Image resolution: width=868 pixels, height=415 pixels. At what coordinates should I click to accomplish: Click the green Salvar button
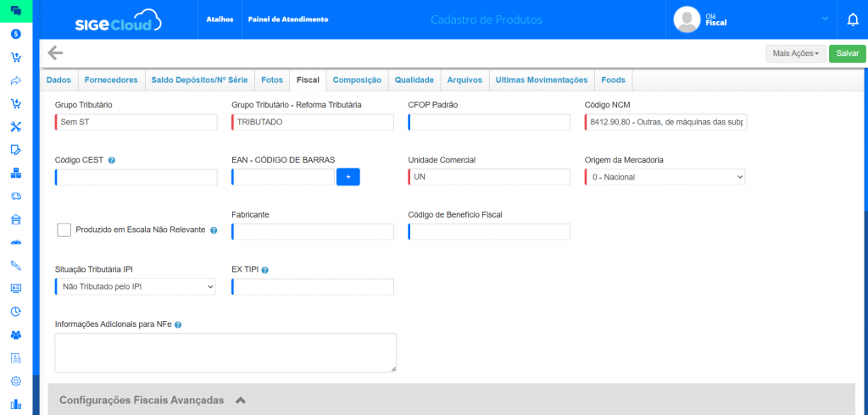[847, 53]
